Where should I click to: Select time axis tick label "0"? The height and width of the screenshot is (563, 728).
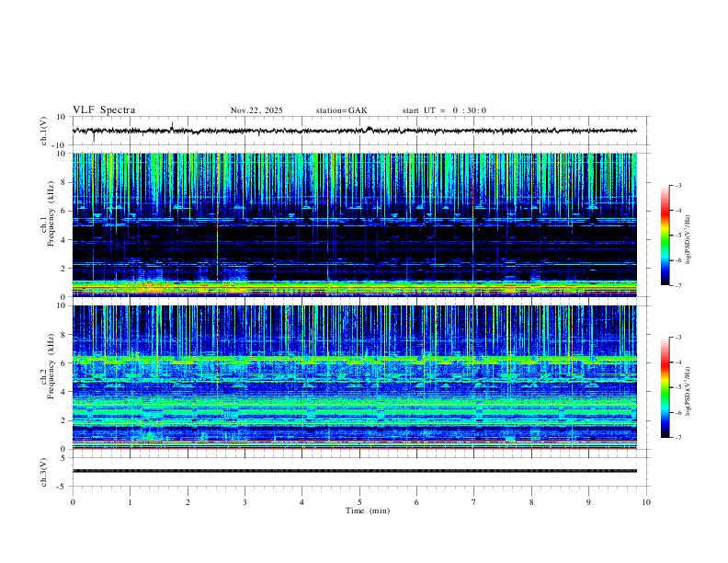click(x=73, y=502)
